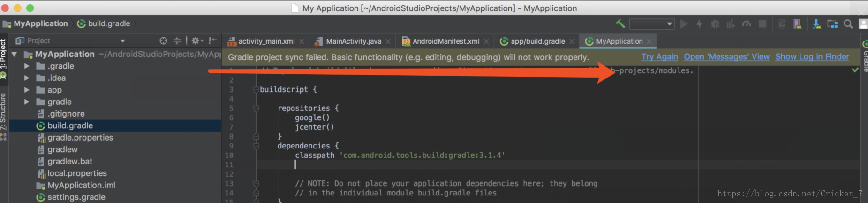Image resolution: width=868 pixels, height=203 pixels.
Task: Open the 1: Project tool window tab
Action: pyautogui.click(x=4, y=59)
